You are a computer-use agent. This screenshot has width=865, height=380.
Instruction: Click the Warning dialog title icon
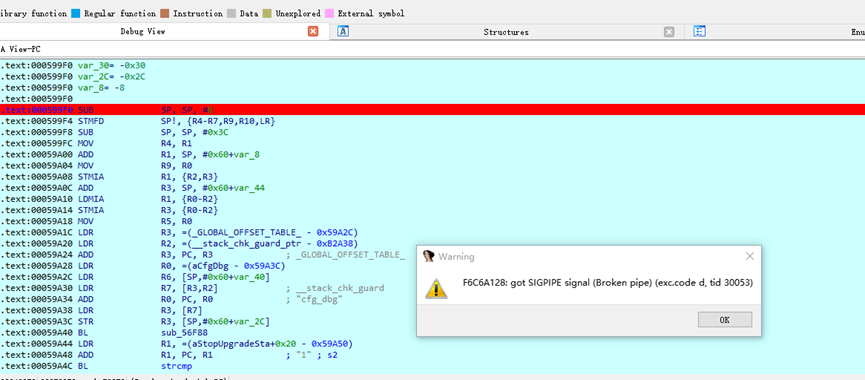429,256
